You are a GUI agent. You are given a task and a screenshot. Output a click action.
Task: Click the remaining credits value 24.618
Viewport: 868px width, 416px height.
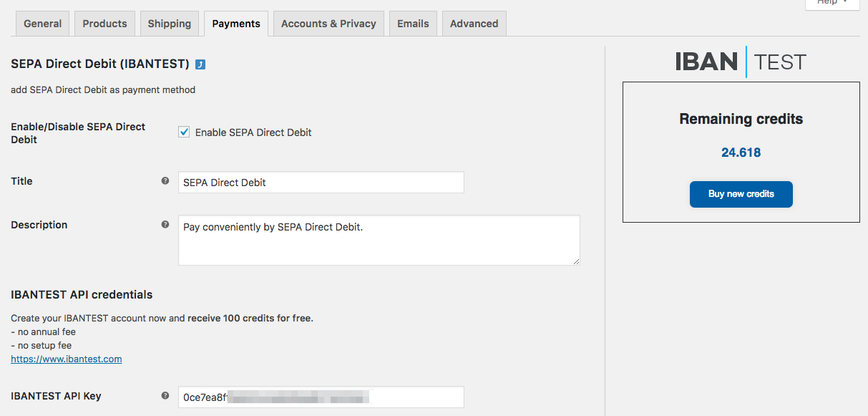click(741, 153)
